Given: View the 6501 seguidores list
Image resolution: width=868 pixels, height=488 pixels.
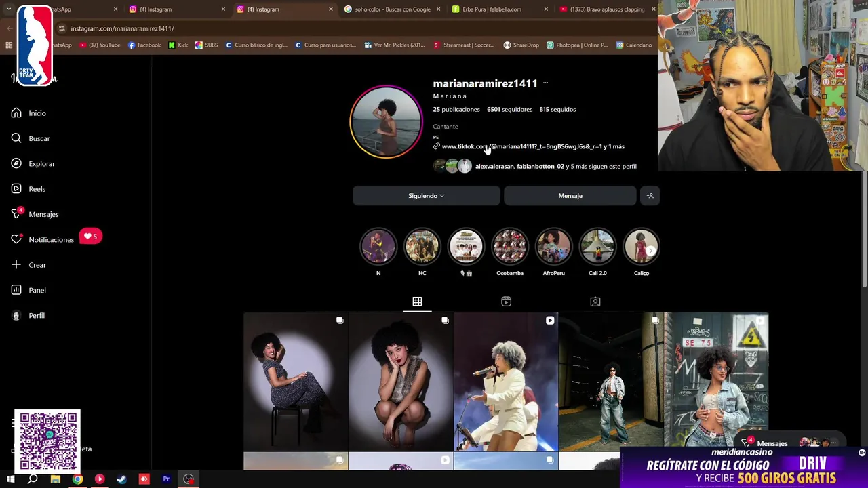Looking at the screenshot, I should tap(509, 109).
